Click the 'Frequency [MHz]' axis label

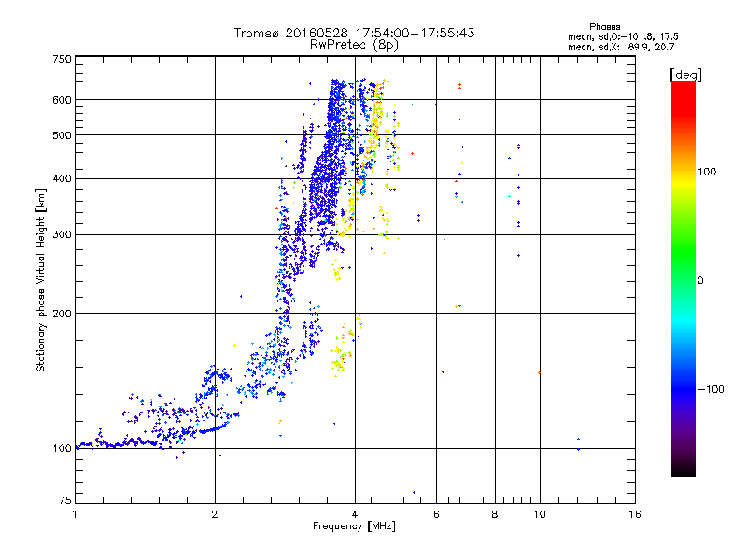[x=354, y=526]
